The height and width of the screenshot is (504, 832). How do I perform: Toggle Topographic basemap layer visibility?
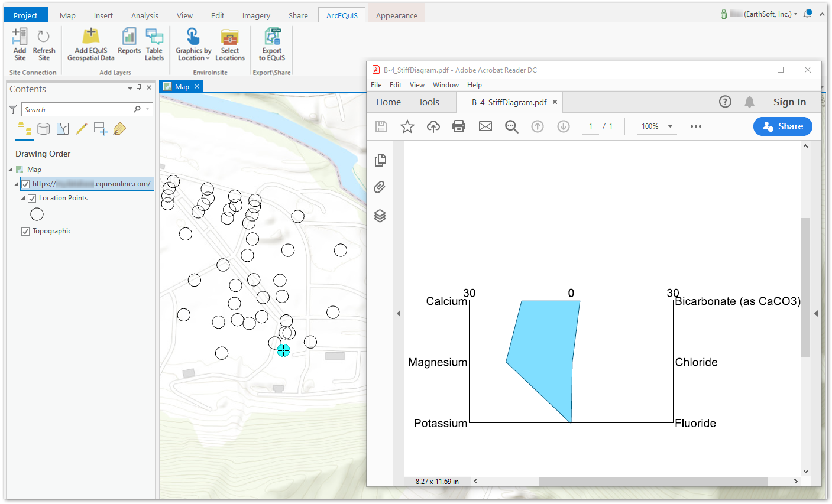[x=25, y=232]
